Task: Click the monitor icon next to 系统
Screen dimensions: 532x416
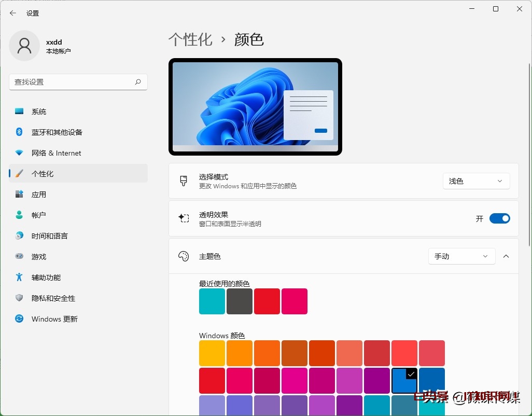Action: (x=18, y=111)
